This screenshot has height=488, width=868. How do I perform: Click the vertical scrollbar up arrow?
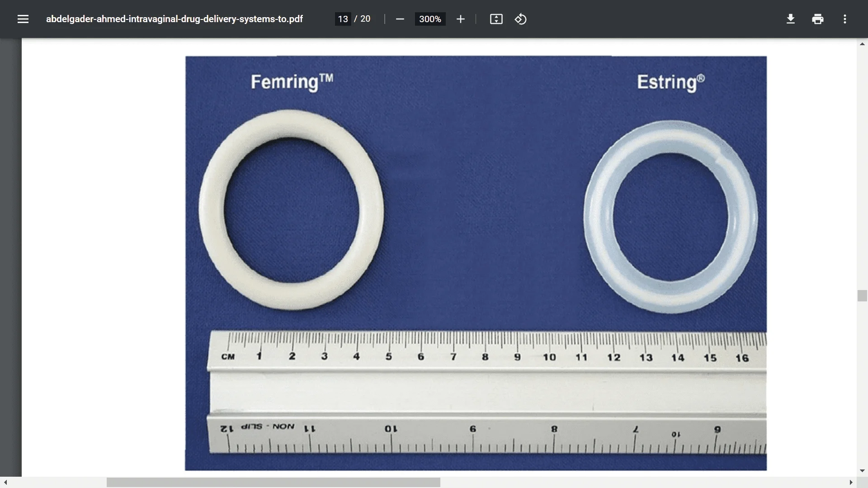(x=862, y=44)
